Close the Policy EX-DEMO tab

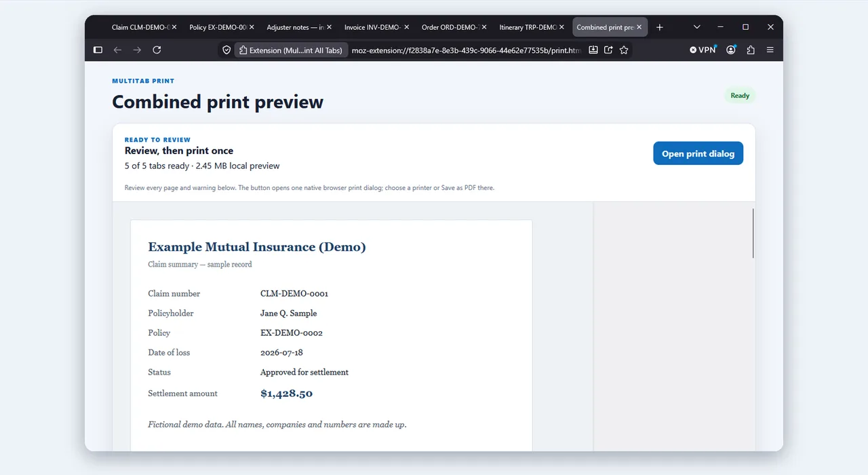pyautogui.click(x=252, y=27)
